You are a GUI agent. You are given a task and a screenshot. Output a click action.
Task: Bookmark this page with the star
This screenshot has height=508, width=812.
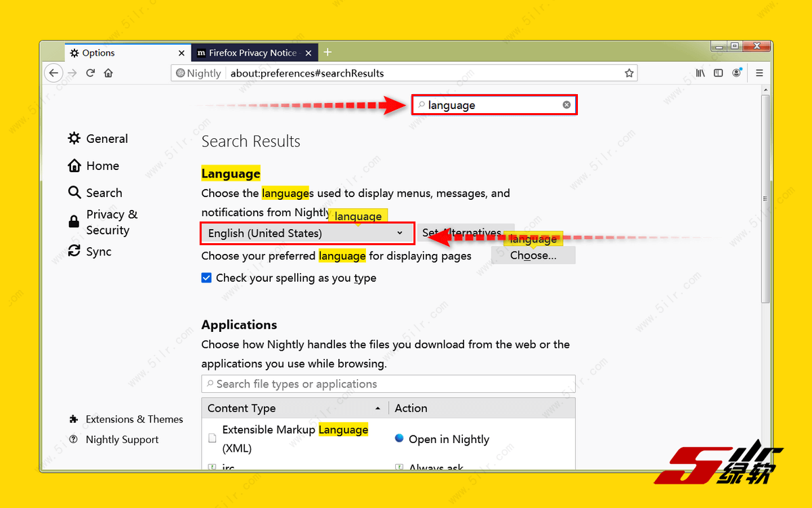click(x=629, y=73)
